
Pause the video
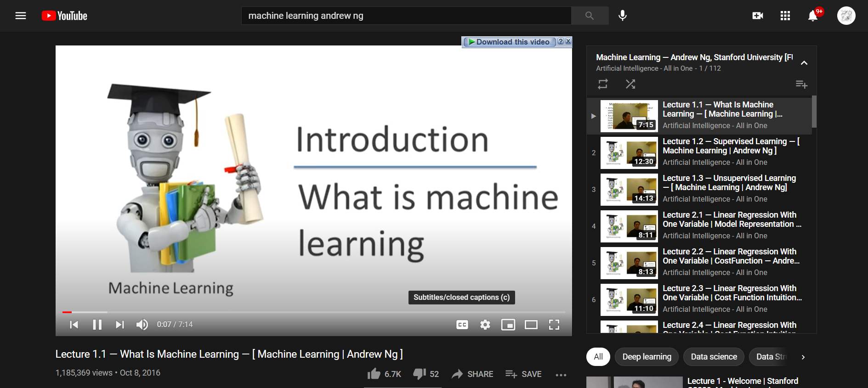tap(97, 325)
